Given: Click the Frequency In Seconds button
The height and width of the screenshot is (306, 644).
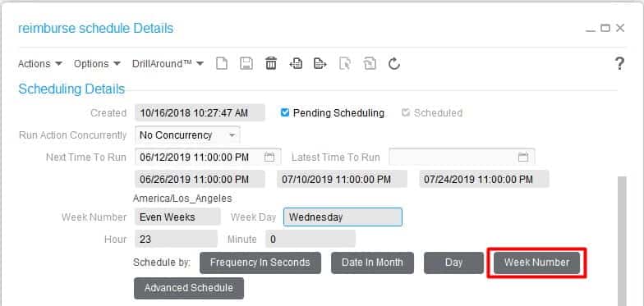Looking at the screenshot, I should (260, 263).
